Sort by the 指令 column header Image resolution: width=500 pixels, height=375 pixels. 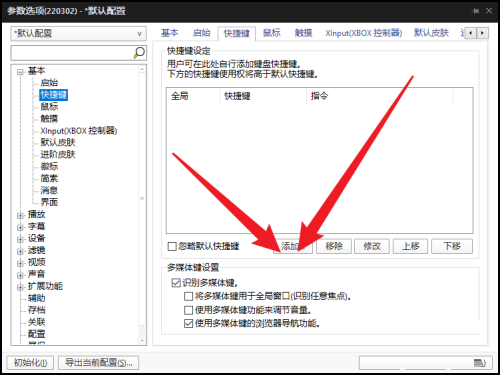[x=380, y=96]
